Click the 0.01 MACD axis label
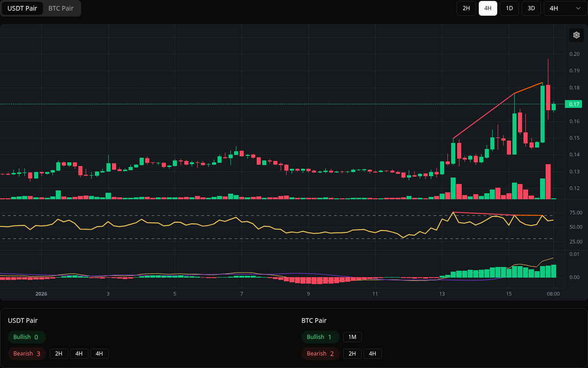Screen dimensions: 588x368 pos(574,254)
